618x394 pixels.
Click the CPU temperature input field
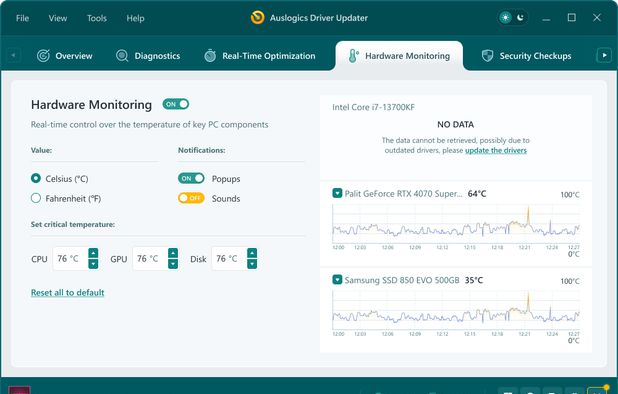pos(70,258)
